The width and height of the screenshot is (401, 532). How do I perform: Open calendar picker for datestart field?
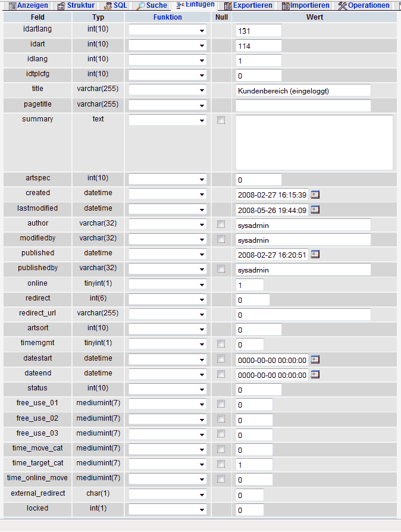click(x=315, y=359)
